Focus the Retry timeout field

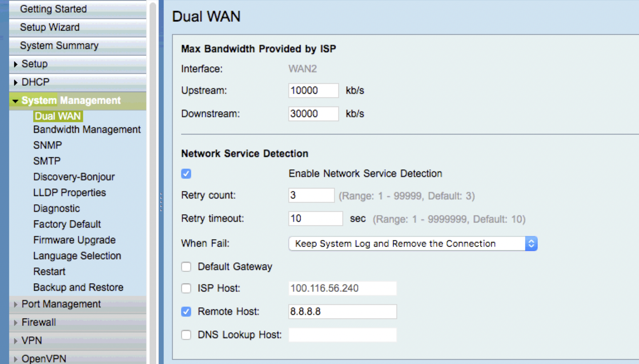(x=316, y=219)
